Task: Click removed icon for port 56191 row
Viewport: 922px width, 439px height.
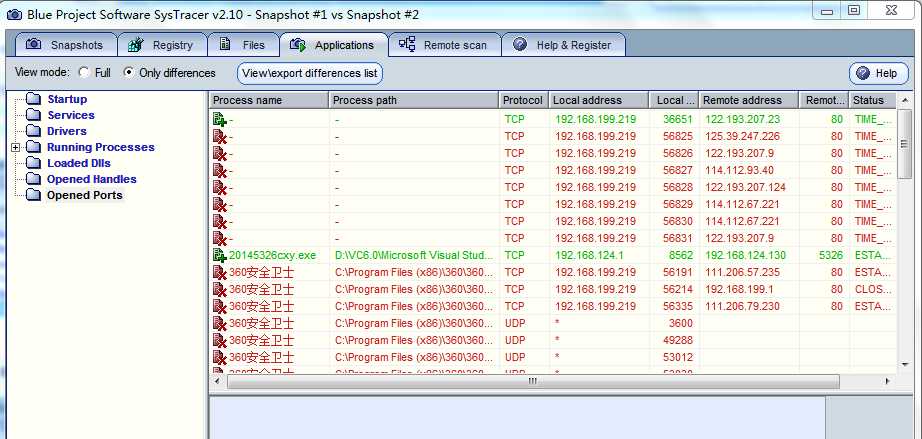Action: click(220, 273)
